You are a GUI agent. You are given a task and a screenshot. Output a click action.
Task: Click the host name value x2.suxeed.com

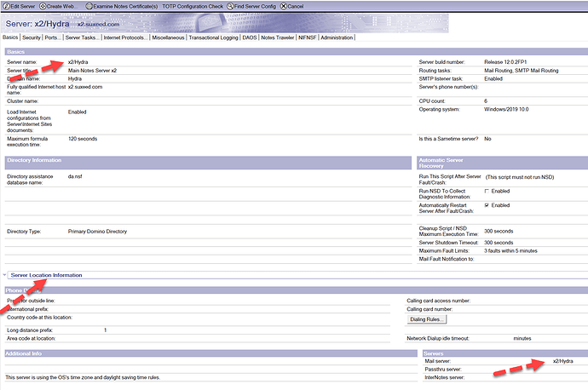[x=85, y=87]
